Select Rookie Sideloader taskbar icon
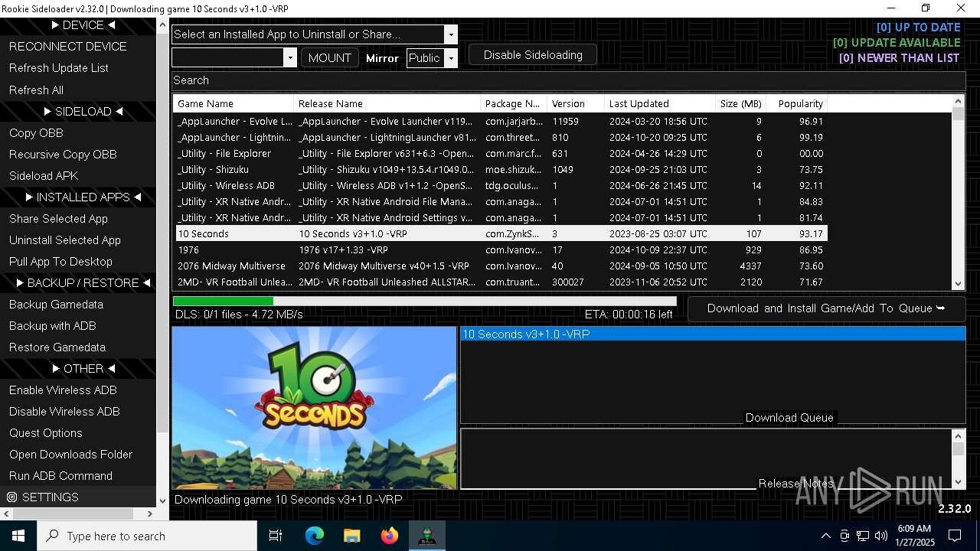 pos(426,536)
